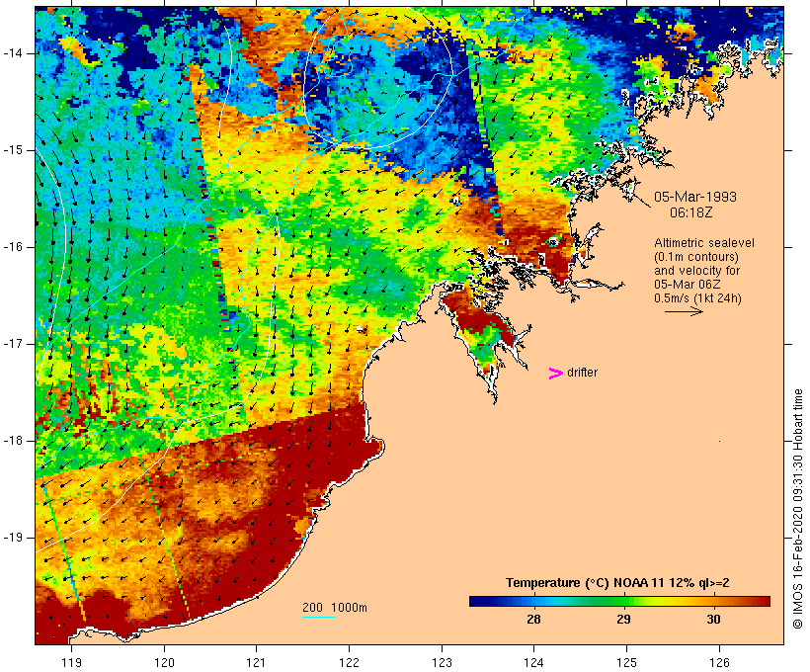Click the 'drifter' legend label

coord(582,373)
